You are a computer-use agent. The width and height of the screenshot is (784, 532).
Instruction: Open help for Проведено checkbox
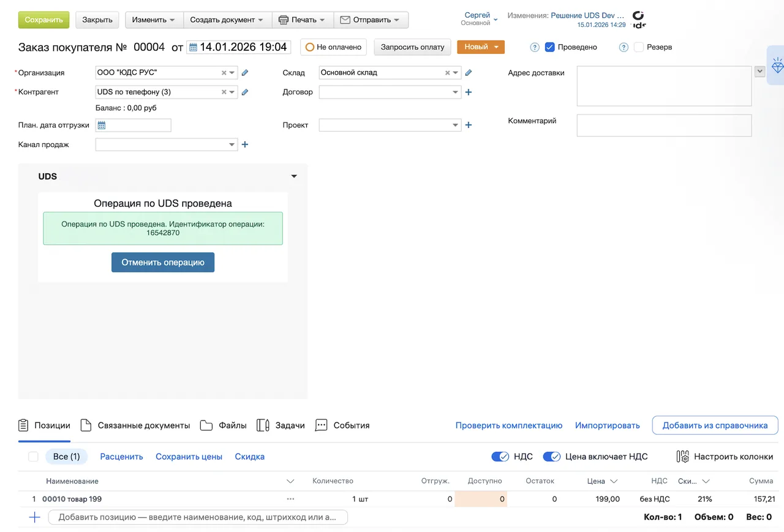(x=535, y=47)
